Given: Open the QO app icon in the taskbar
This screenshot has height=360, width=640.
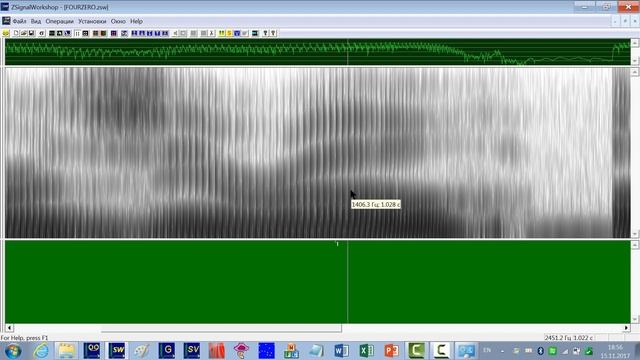Looking at the screenshot, I should point(92,351).
